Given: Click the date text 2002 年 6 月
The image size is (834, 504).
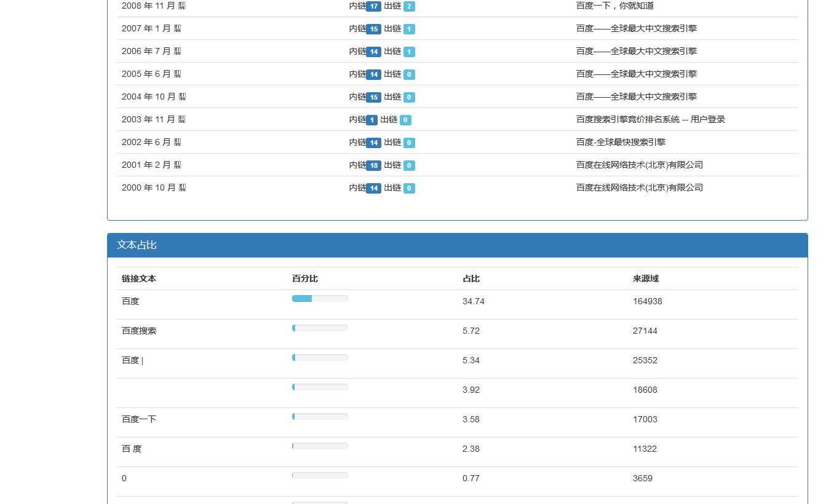Looking at the screenshot, I should [x=146, y=142].
